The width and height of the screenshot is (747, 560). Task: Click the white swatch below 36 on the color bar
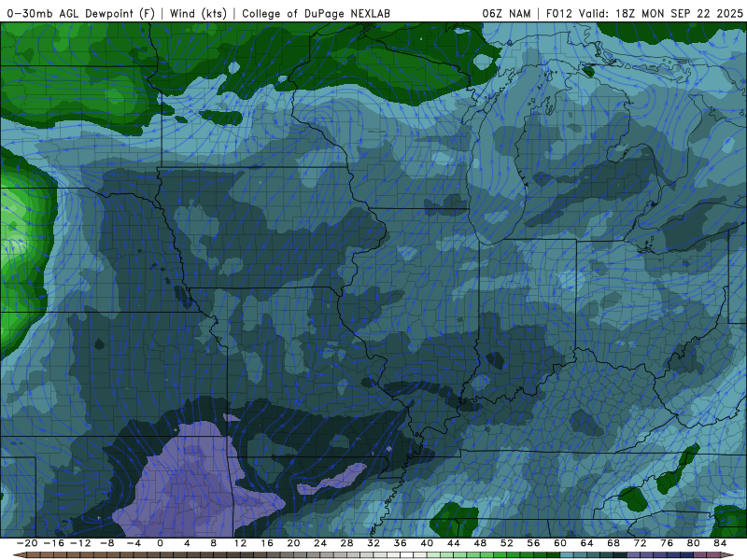point(407,555)
